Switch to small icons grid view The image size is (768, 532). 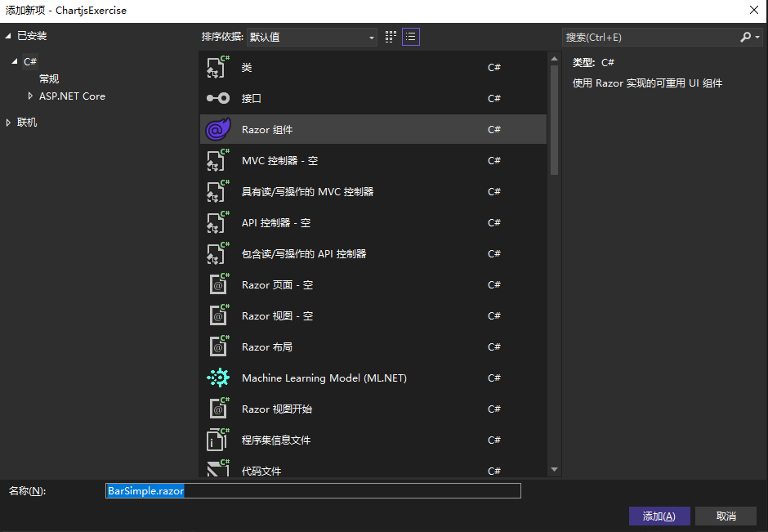391,37
